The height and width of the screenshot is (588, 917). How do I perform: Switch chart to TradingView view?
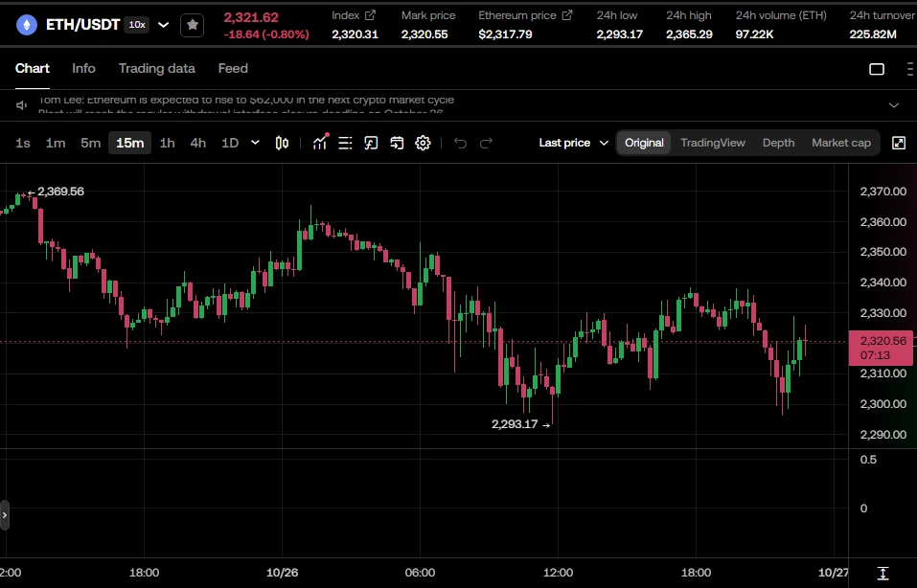[x=713, y=144]
